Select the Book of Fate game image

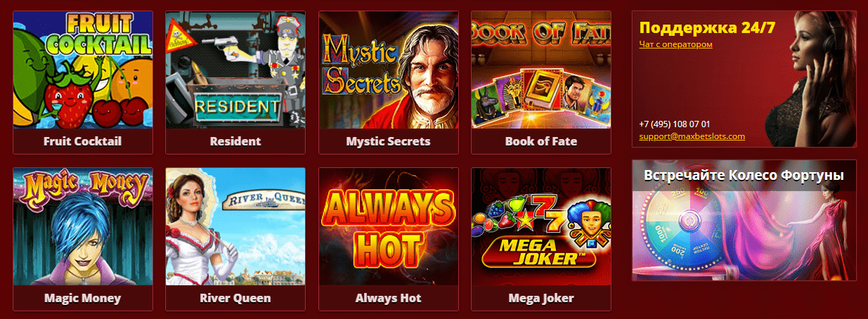pos(541,70)
